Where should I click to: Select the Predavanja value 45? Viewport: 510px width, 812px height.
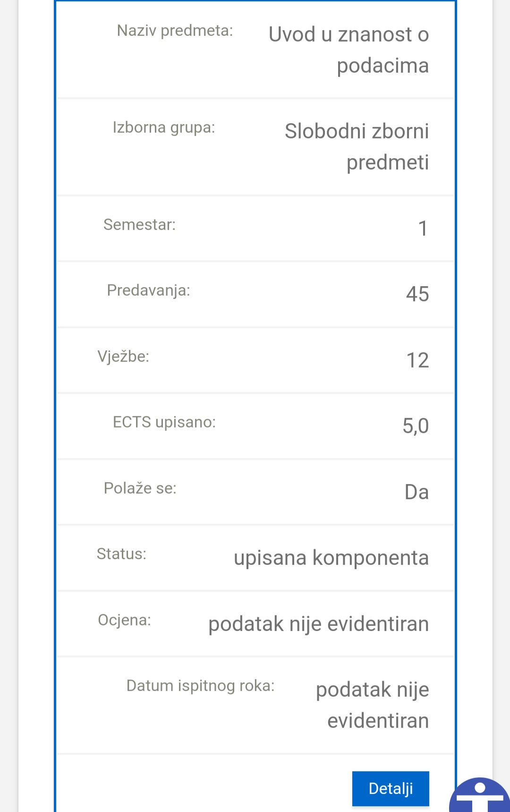[417, 294]
